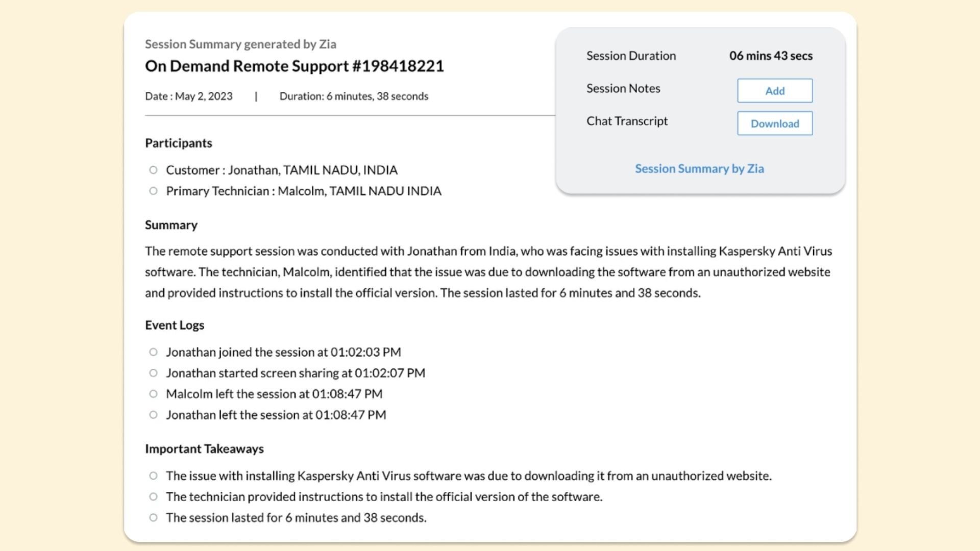Image resolution: width=980 pixels, height=551 pixels.
Task: Open the Session Summary by Zia link
Action: click(699, 169)
